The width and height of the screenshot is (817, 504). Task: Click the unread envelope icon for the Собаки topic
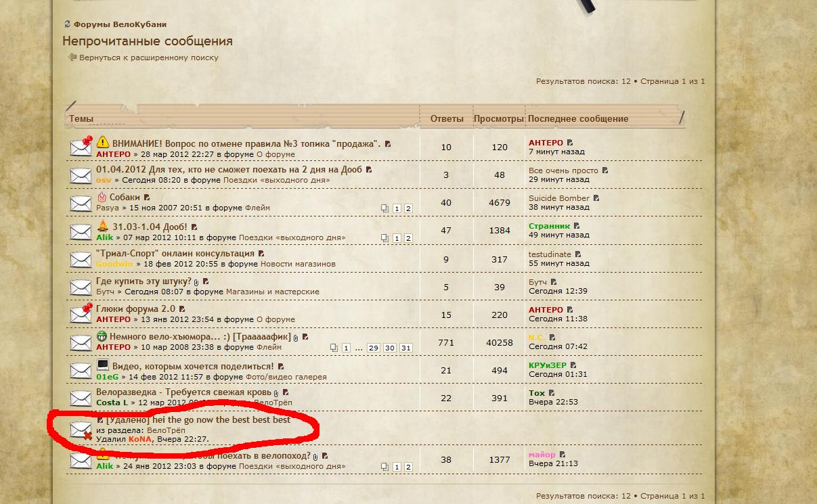pos(81,203)
